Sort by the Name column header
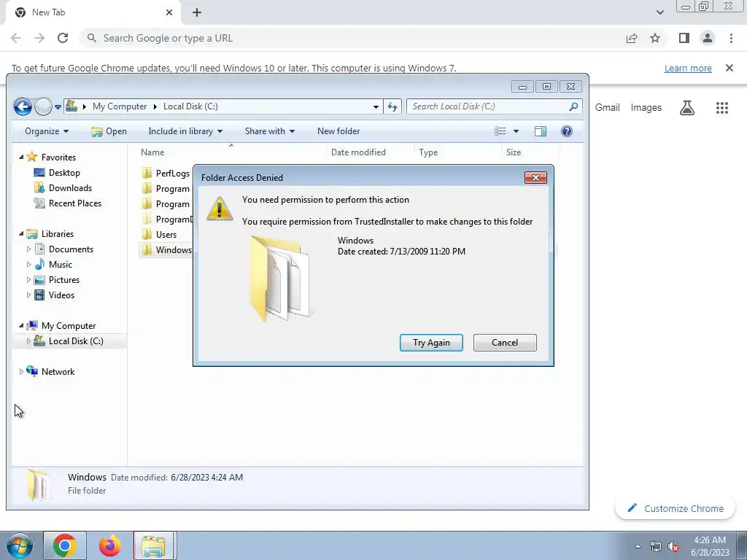The image size is (747, 560). click(152, 152)
